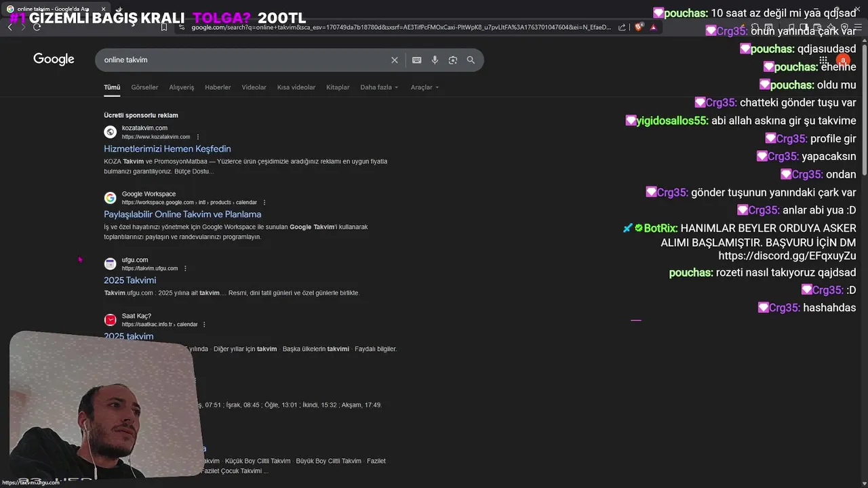Click chat message 'profile gir'

pos(833,138)
